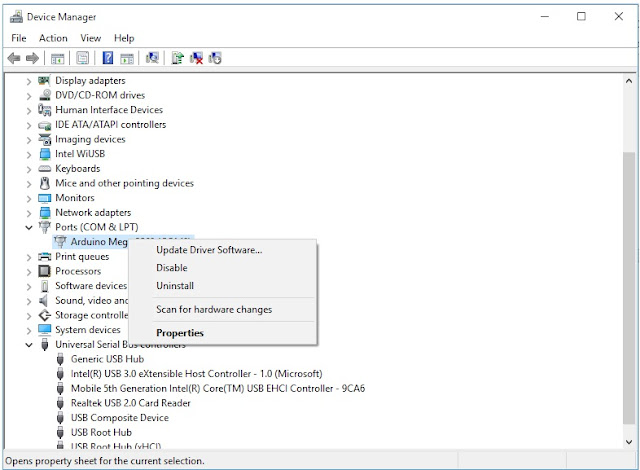Collapse the Universal Serial Bus controllers node
Viewport: 640px width, 470px height.
tap(29, 345)
